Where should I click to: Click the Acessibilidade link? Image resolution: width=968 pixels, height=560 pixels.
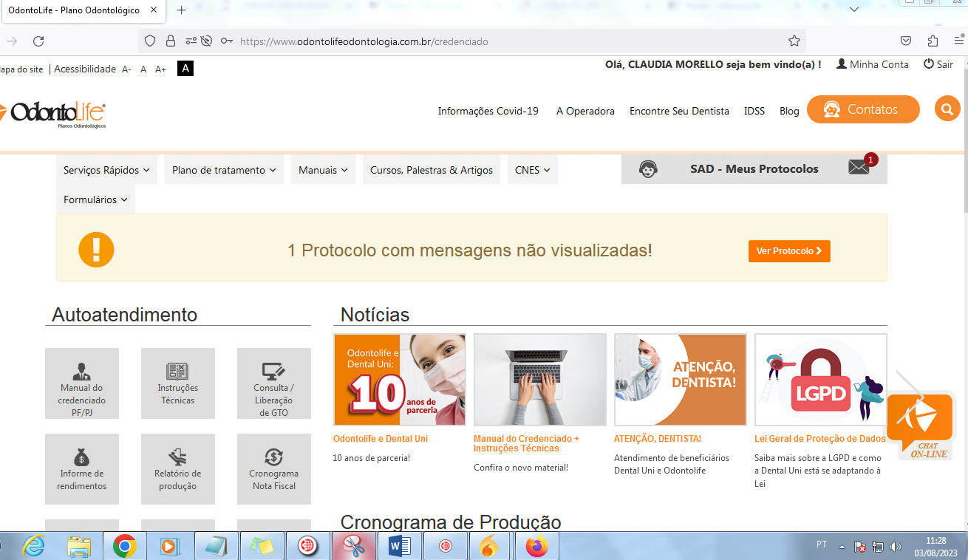[85, 69]
